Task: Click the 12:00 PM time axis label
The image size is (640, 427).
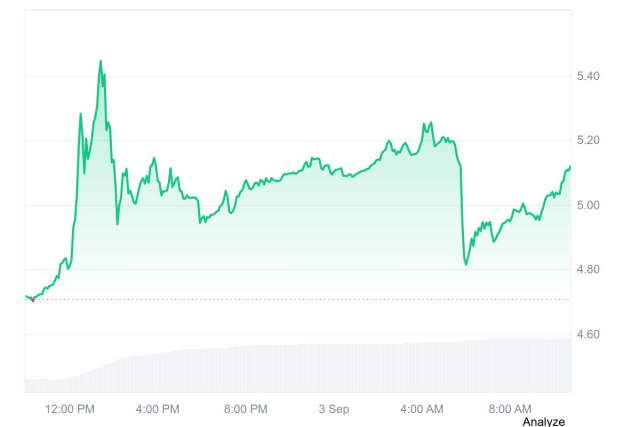Action: (x=72, y=408)
